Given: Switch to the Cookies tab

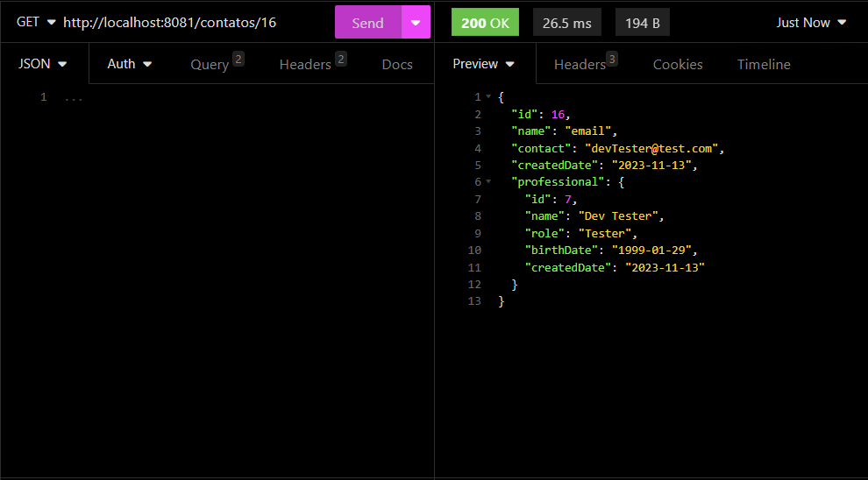Looking at the screenshot, I should 678,65.
